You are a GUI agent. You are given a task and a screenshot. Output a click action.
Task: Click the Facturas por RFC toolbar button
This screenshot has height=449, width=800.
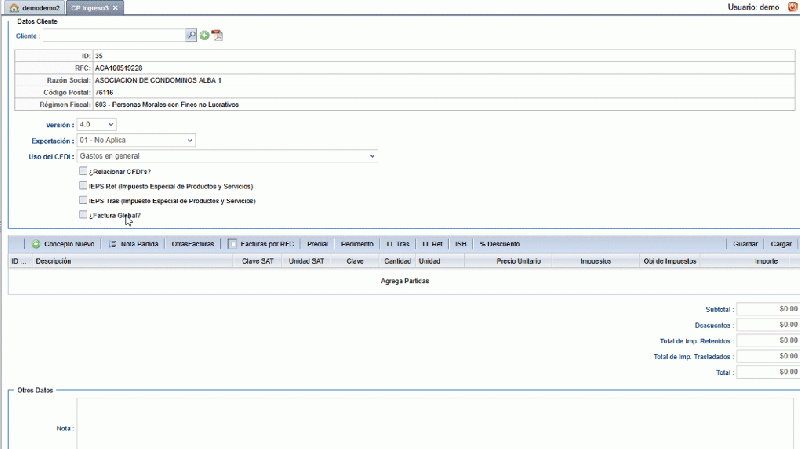(259, 243)
